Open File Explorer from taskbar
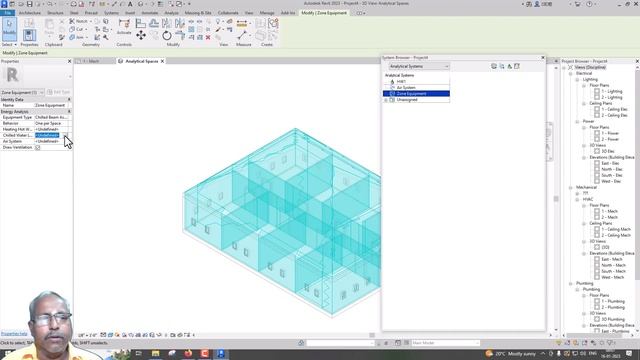The width and height of the screenshot is (640, 360). click(x=156, y=353)
